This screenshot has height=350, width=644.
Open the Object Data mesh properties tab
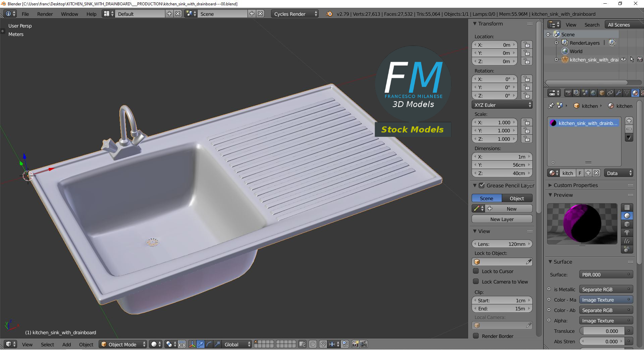coord(627,93)
